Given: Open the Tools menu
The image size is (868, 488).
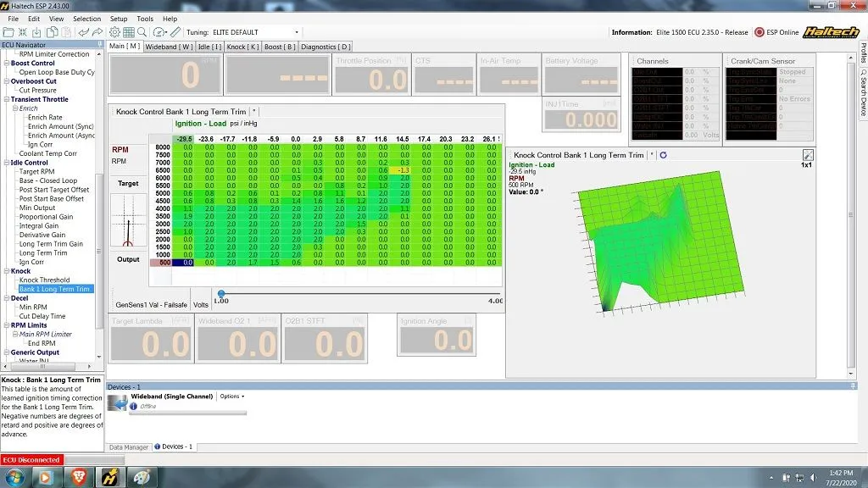Looking at the screenshot, I should pos(145,19).
